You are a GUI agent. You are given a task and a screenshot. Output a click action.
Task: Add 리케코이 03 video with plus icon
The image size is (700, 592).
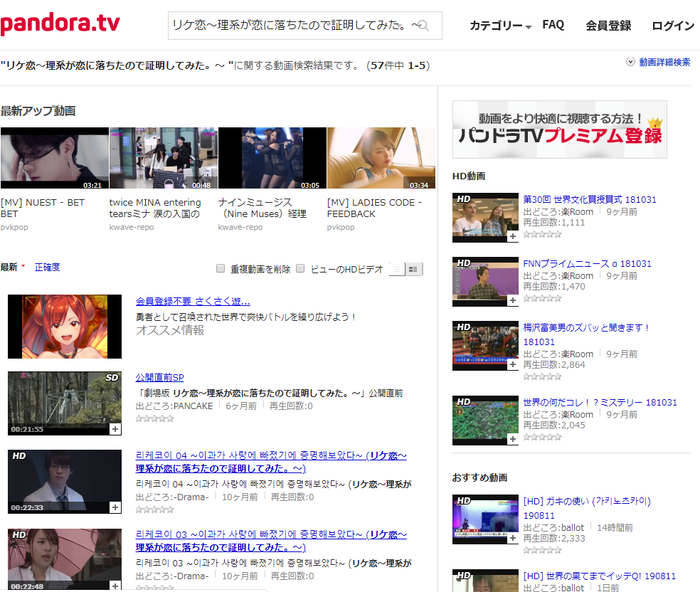pos(115,586)
